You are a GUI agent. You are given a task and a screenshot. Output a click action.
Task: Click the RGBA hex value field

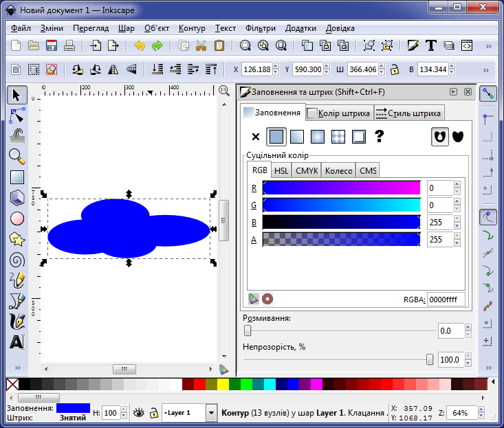(x=445, y=299)
